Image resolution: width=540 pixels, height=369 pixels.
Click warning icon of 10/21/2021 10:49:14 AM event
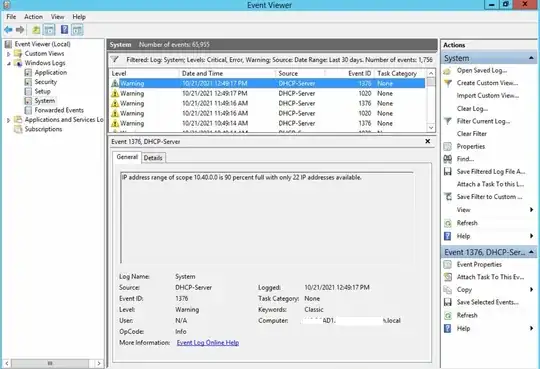[x=115, y=123]
